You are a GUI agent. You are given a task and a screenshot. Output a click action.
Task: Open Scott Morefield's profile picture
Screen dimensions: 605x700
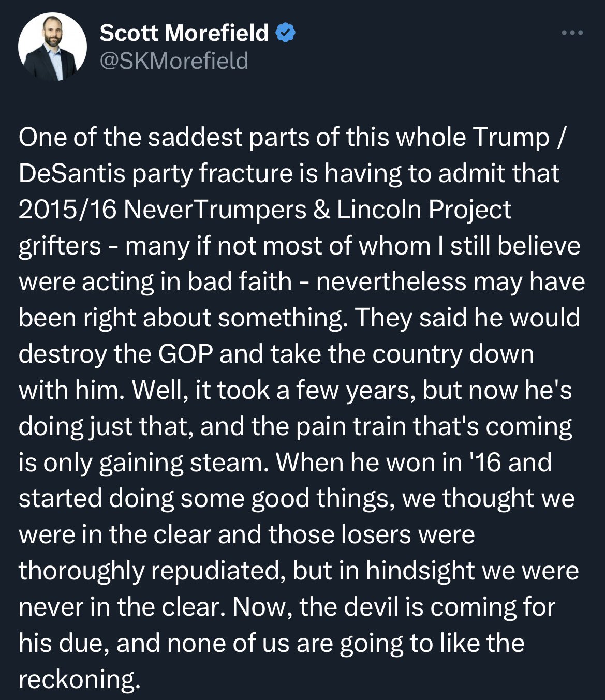[x=52, y=47]
